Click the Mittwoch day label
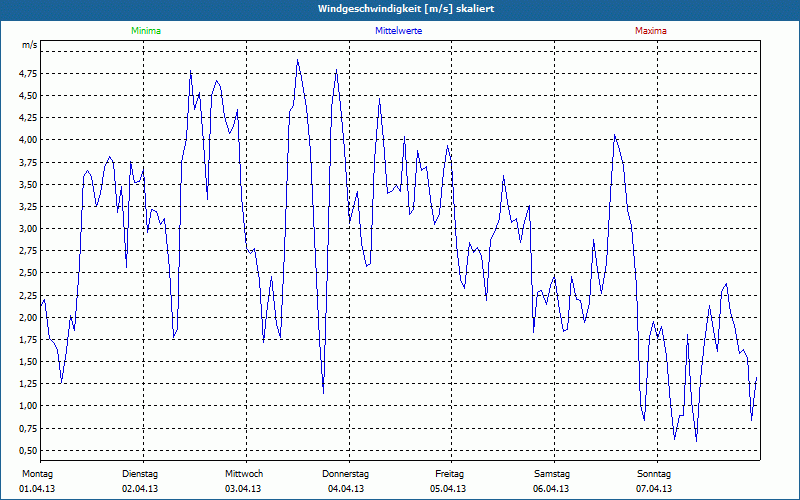Image resolution: width=800 pixels, height=500 pixels. (x=244, y=474)
